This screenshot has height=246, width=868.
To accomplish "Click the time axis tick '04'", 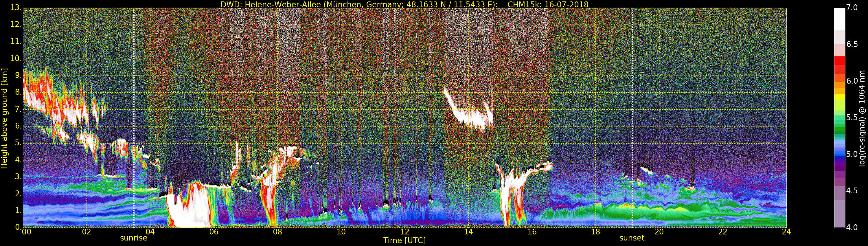I will pyautogui.click(x=150, y=232).
